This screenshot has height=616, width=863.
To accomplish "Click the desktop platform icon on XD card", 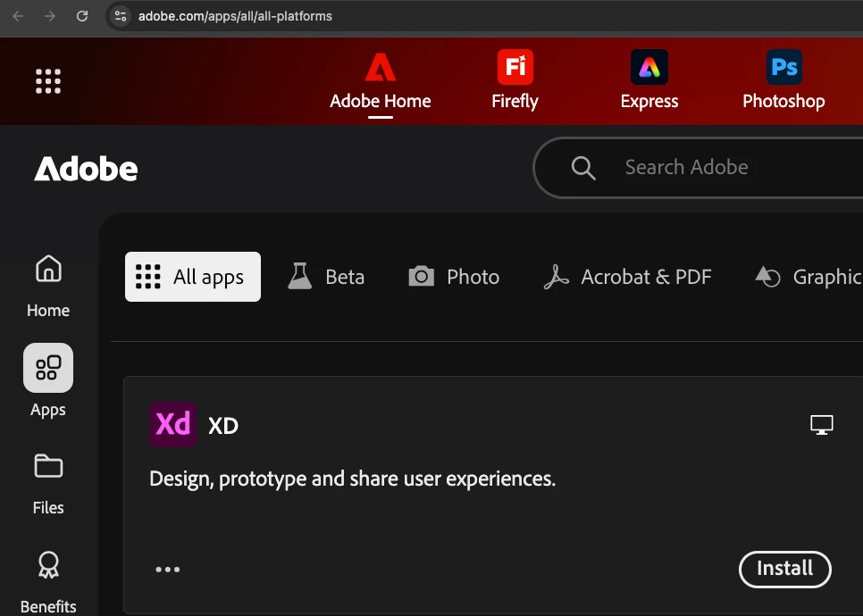I will [x=822, y=425].
